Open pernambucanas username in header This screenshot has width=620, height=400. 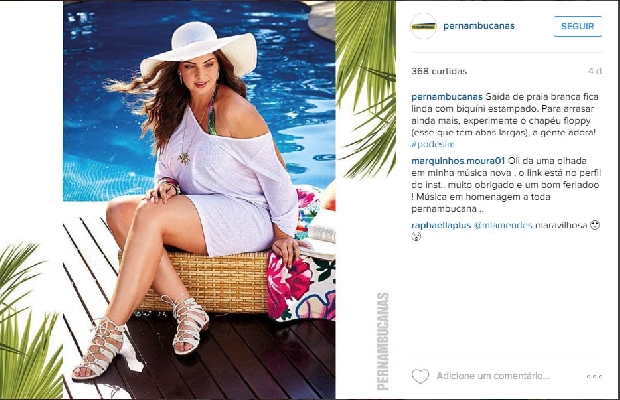[x=479, y=26]
